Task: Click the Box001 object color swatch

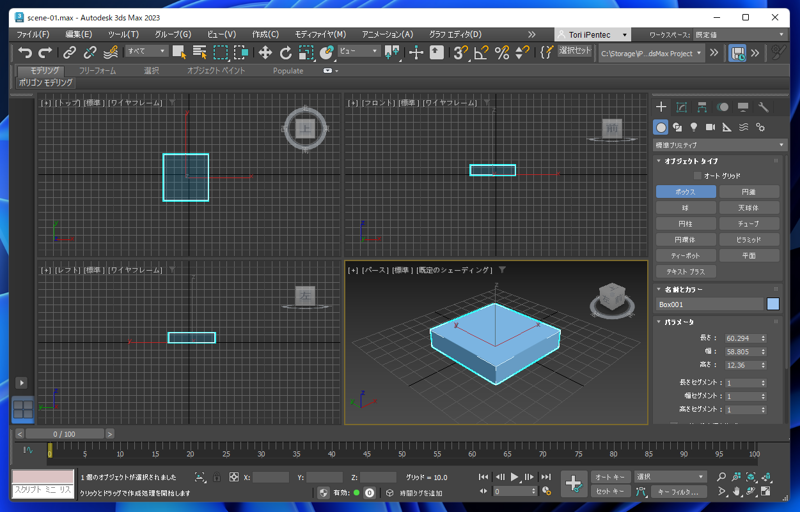Action: click(x=773, y=304)
